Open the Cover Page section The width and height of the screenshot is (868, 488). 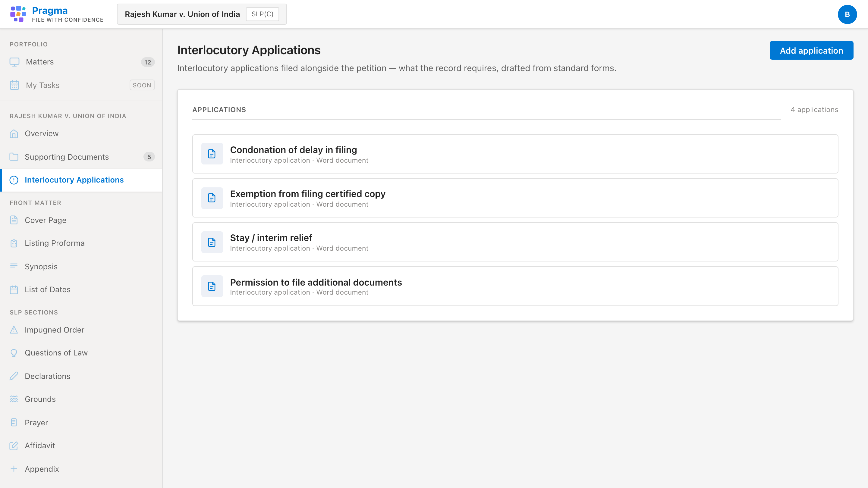81,220
